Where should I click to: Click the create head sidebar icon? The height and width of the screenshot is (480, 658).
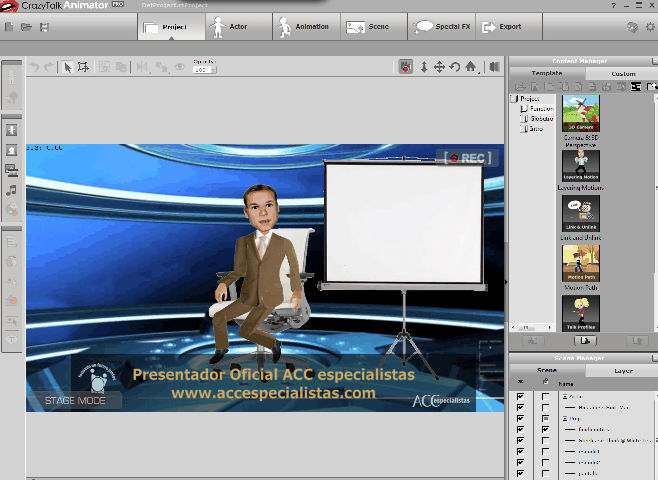pos(11,150)
